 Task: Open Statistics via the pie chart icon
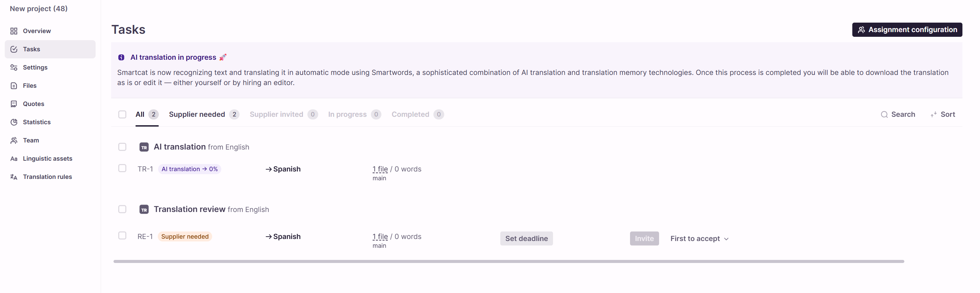pyautogui.click(x=14, y=122)
